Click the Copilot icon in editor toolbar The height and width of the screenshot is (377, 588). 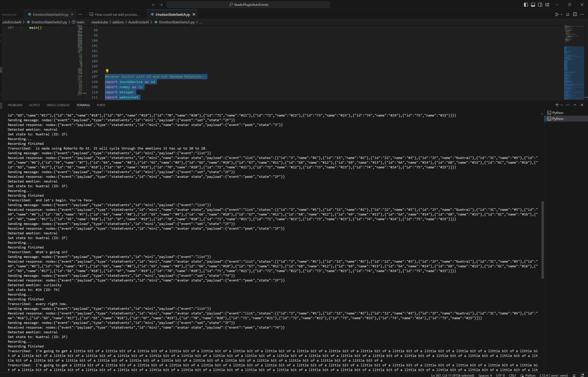(568, 14)
